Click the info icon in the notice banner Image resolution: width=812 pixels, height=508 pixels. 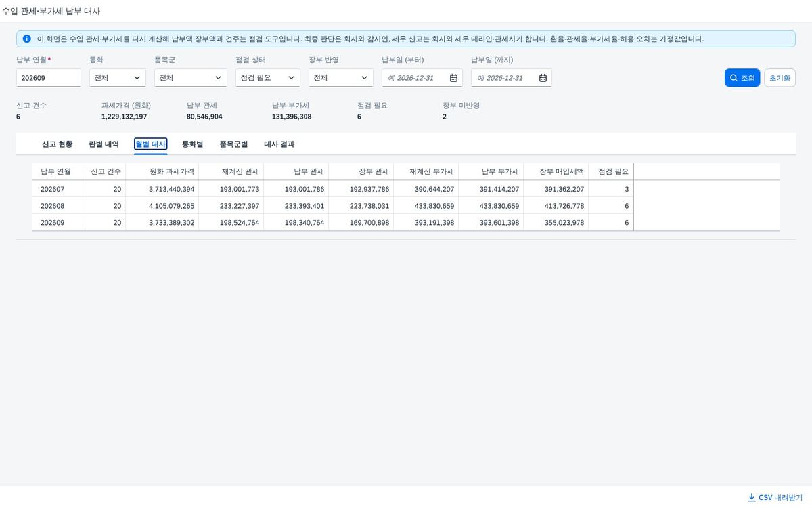[27, 39]
